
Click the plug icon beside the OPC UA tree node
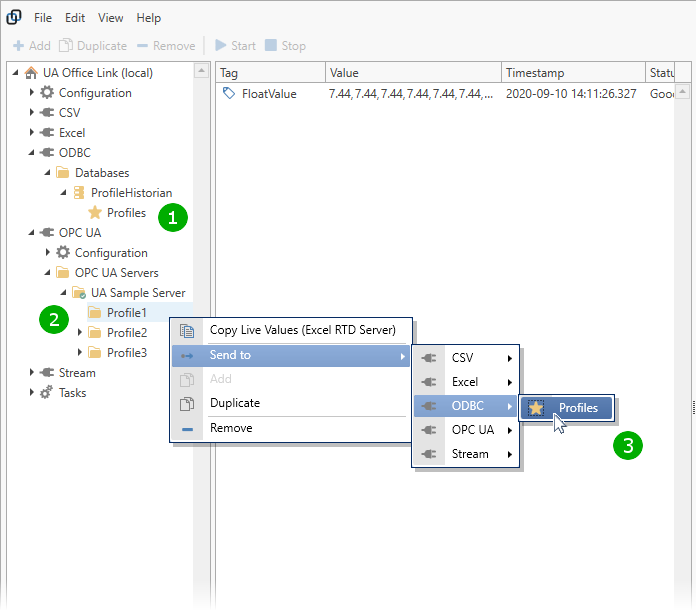[x=47, y=232]
